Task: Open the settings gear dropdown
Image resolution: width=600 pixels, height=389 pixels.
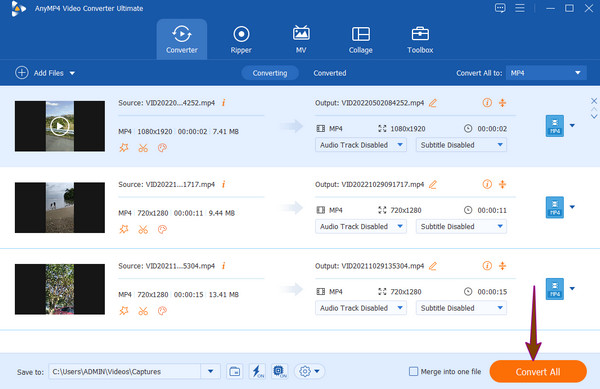Action: [310, 371]
